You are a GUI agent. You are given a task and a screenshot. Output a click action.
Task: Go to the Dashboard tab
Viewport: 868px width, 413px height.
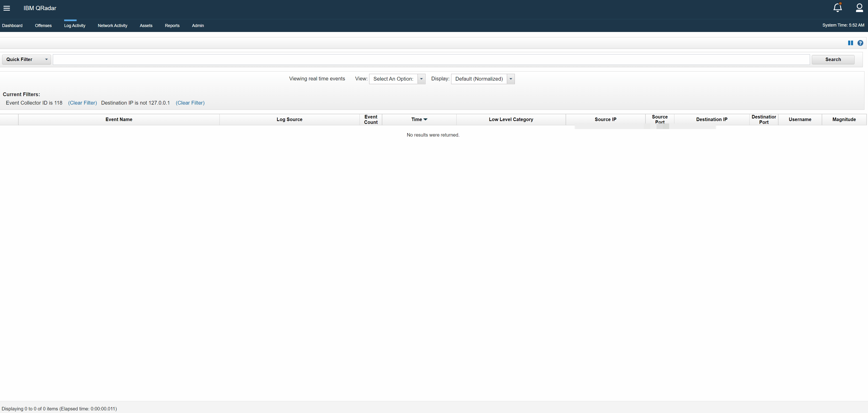(x=12, y=25)
